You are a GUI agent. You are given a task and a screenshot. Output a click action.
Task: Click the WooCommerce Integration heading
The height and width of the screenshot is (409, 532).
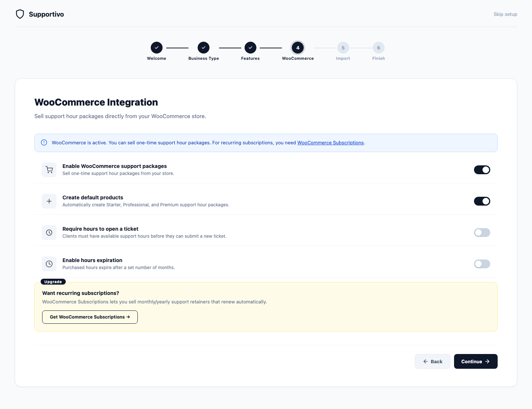coord(96,102)
